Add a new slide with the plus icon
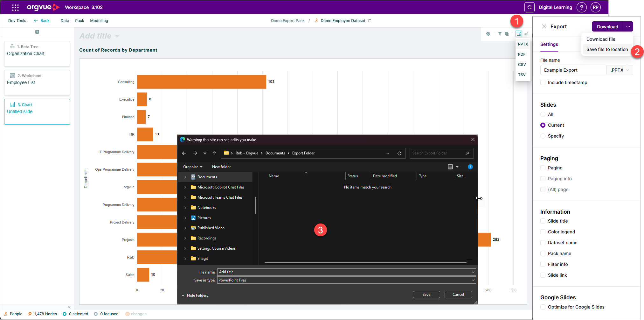Viewport: 644px width, 320px height. (37, 32)
